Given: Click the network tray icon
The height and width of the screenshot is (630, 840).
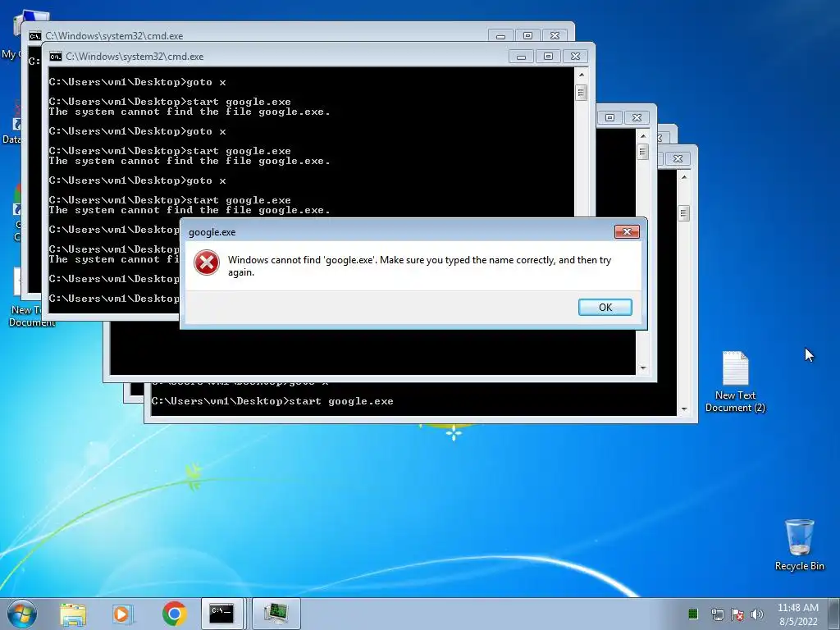Looking at the screenshot, I should (x=717, y=614).
